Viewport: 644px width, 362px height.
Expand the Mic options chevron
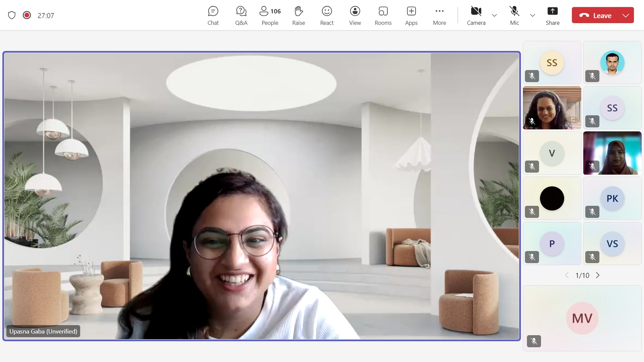click(x=532, y=15)
